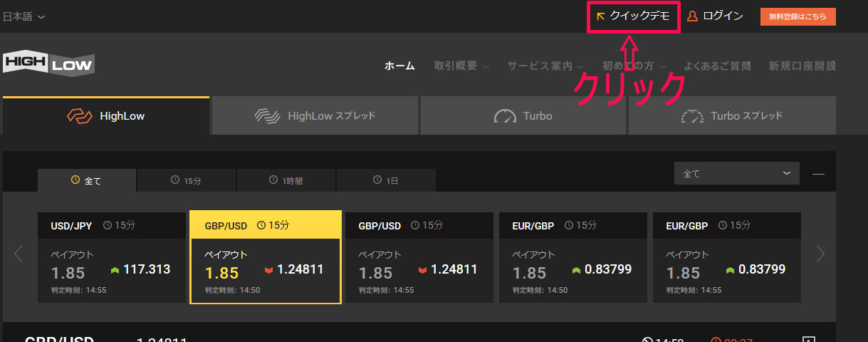Select the HighLow trading tab
This screenshot has width=868, height=342.
tap(106, 115)
